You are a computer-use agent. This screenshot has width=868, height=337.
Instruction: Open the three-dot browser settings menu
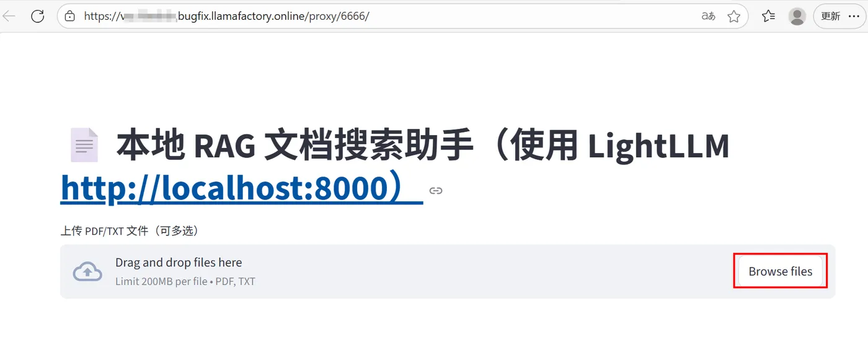[x=854, y=16]
